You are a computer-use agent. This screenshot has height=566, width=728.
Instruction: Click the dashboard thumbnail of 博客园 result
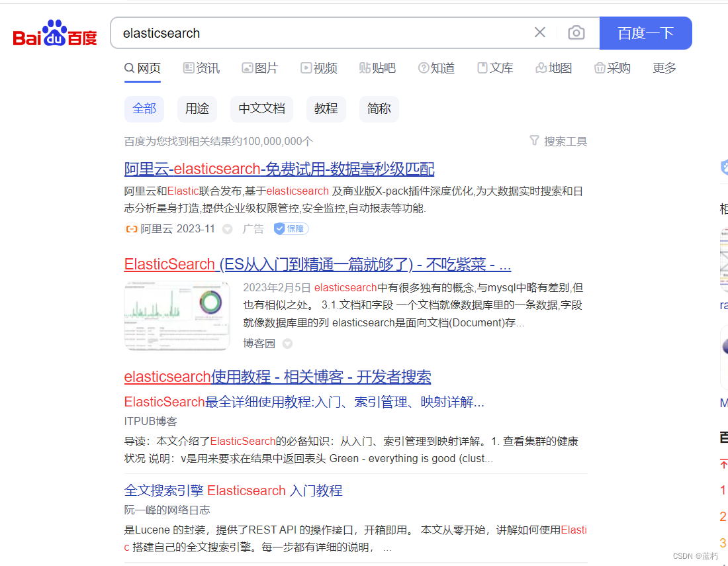click(x=177, y=316)
